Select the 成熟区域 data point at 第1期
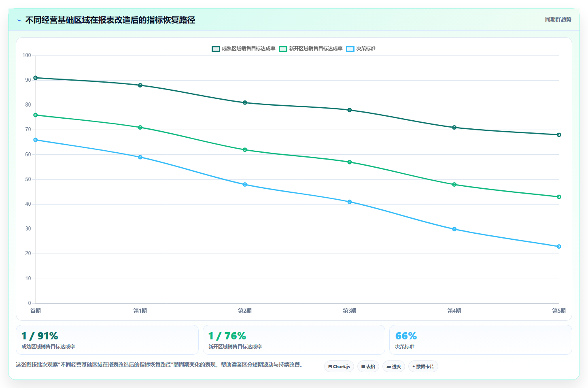This screenshot has width=588, height=388. tap(140, 85)
